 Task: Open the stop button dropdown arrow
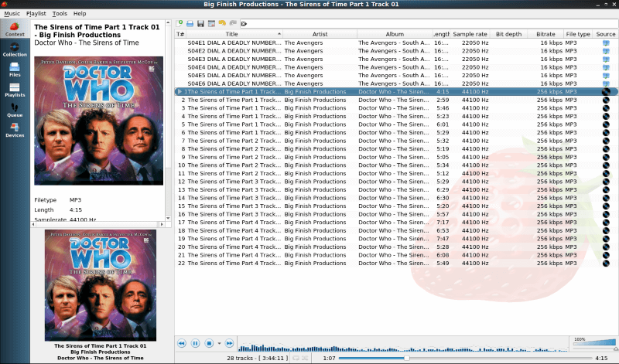[x=219, y=343]
